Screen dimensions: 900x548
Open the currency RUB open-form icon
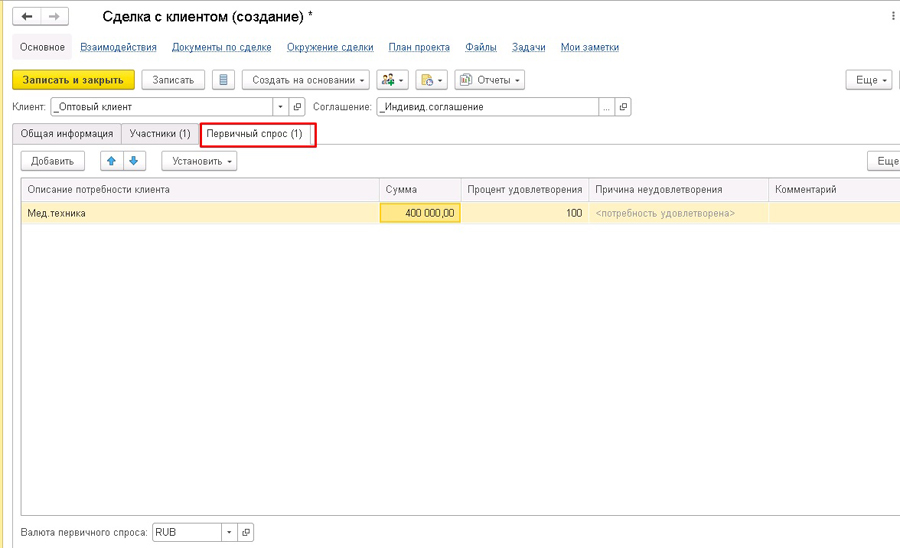[x=245, y=533]
